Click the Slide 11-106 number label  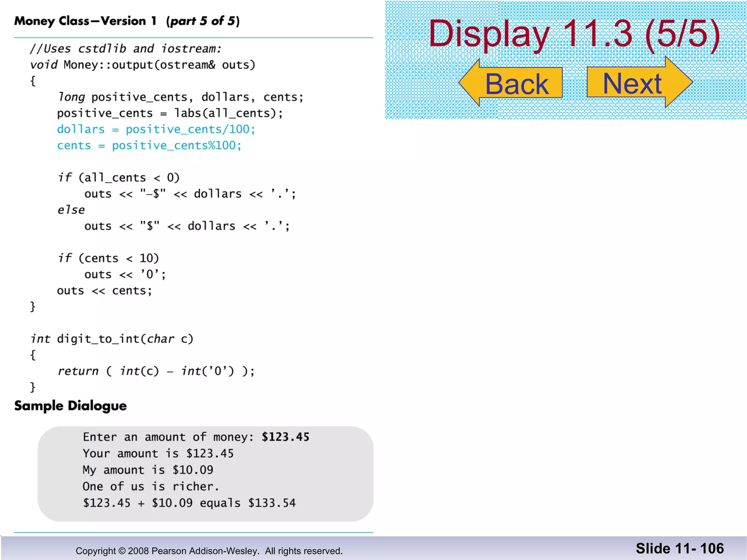680,548
